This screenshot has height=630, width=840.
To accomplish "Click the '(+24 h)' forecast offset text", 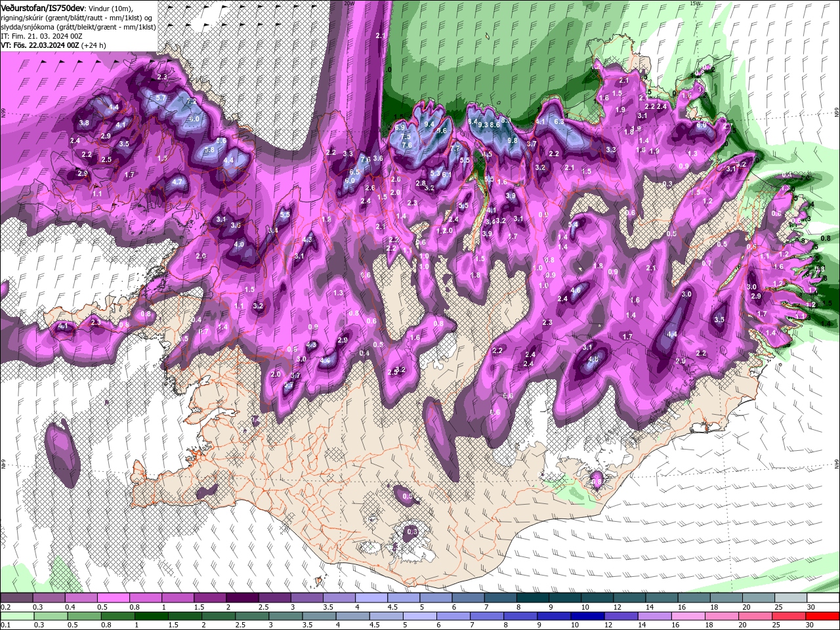I will [94, 45].
